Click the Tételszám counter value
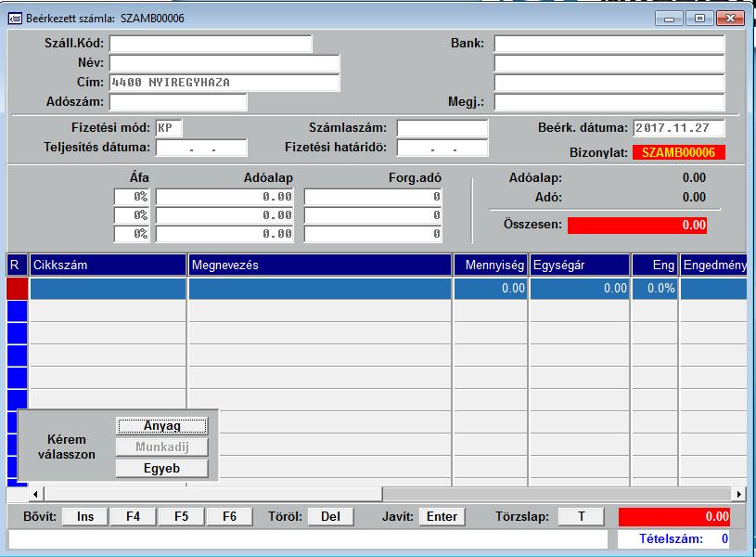 (x=724, y=539)
